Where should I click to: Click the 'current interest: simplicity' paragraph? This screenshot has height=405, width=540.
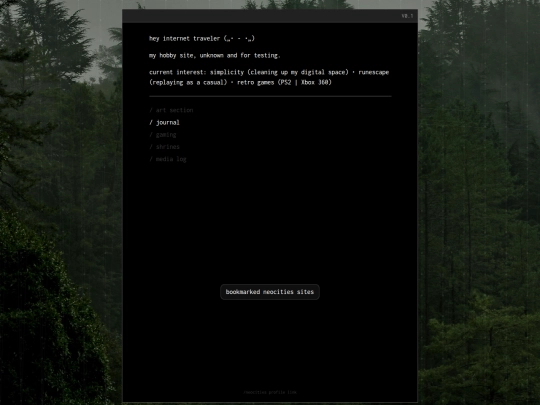click(269, 77)
